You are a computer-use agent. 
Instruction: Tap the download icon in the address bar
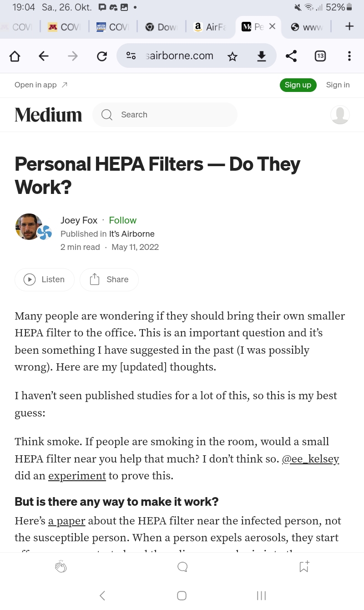(x=261, y=56)
